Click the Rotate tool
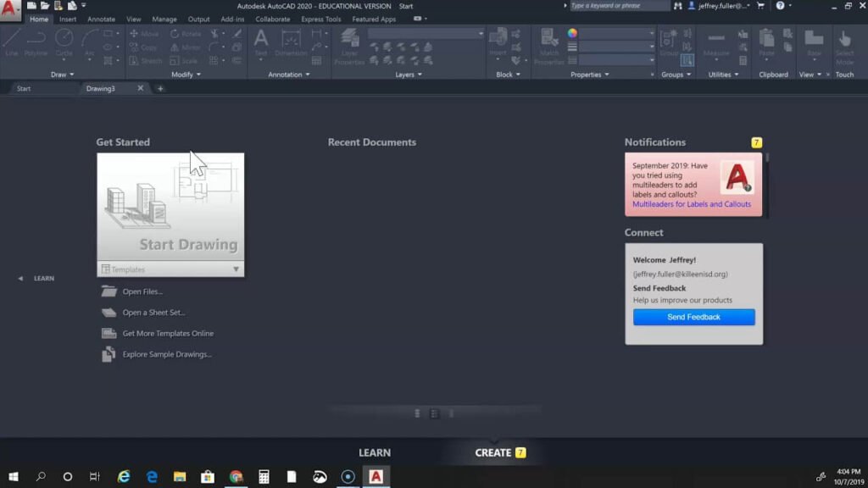Screen dimensions: 868x488 (x=186, y=34)
